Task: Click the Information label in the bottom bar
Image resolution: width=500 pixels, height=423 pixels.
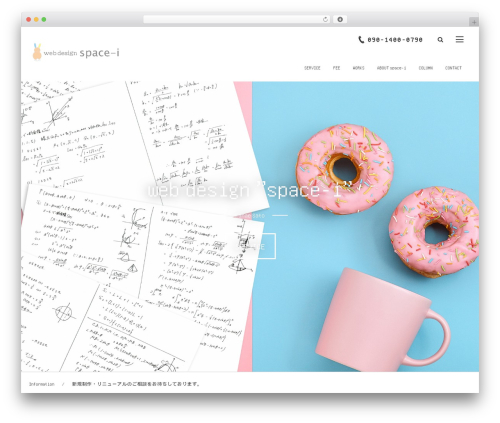Action: click(42, 384)
